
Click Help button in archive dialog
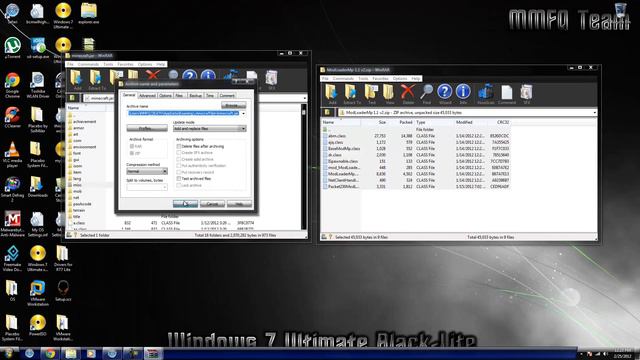click(x=239, y=203)
